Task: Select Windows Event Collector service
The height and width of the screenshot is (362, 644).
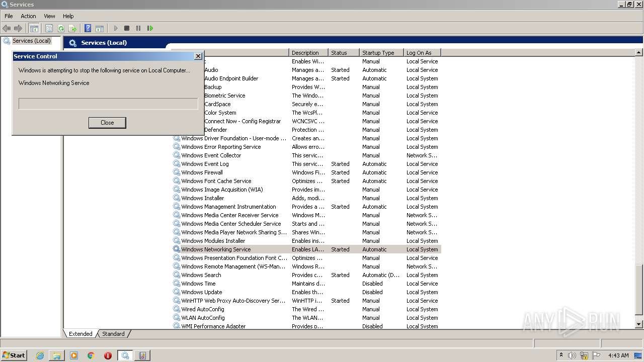Action: [x=211, y=155]
